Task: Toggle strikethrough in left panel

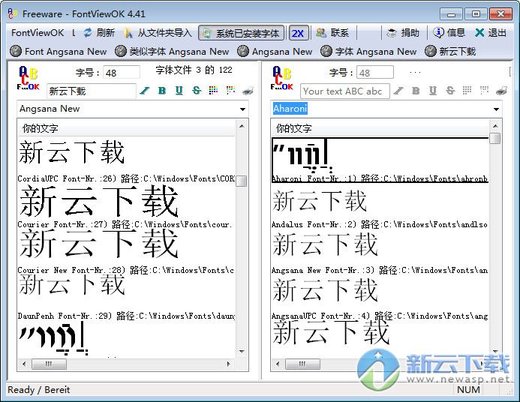Action: pos(197,91)
